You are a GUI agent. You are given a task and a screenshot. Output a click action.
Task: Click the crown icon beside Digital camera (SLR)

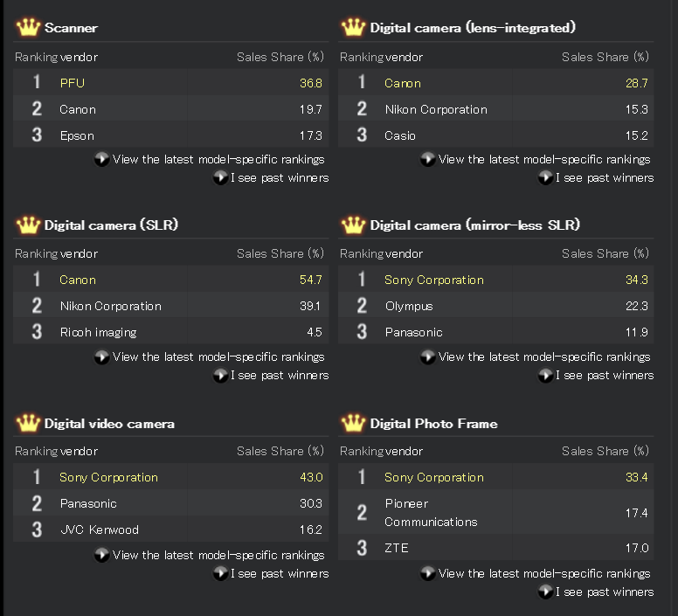28,225
